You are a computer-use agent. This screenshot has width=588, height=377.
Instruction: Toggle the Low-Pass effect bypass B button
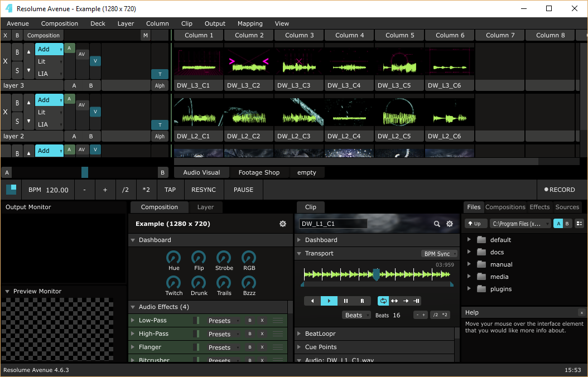(x=250, y=321)
